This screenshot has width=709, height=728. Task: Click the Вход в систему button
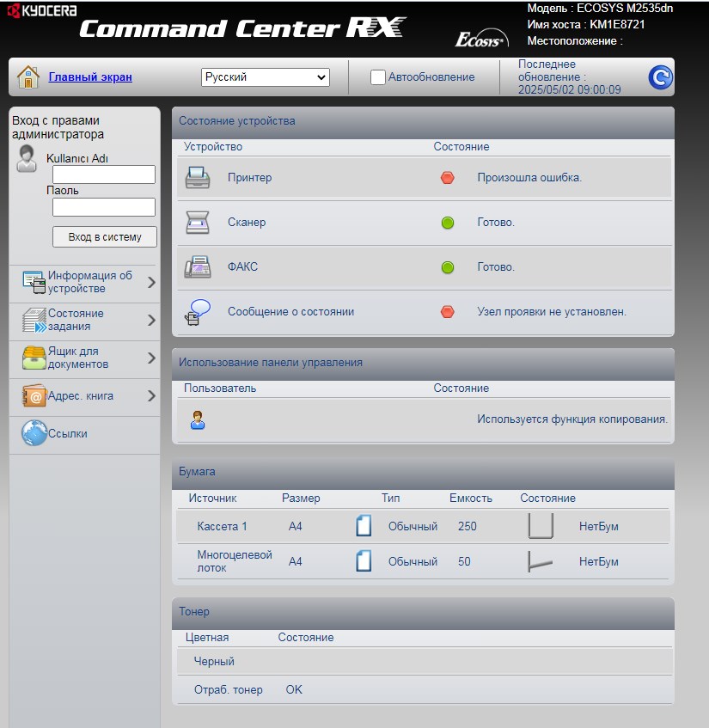coord(105,236)
